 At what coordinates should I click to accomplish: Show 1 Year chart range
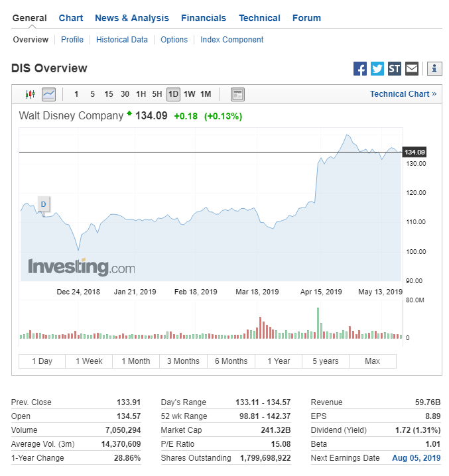click(279, 361)
